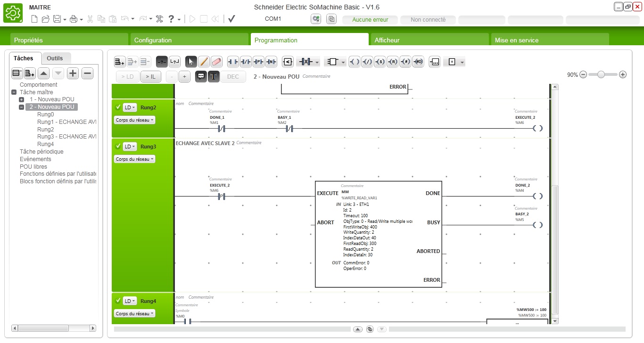The width and height of the screenshot is (644, 343).
Task: Toggle the comments display button
Action: click(201, 76)
